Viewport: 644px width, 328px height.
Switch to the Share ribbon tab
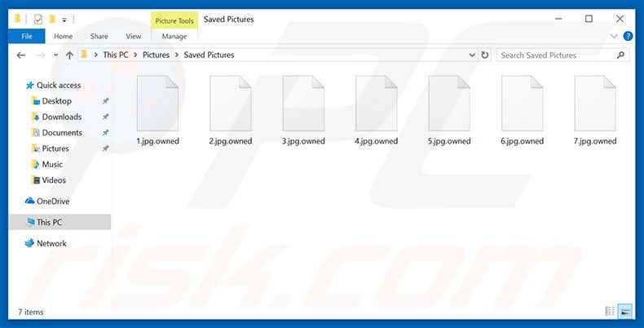click(99, 36)
